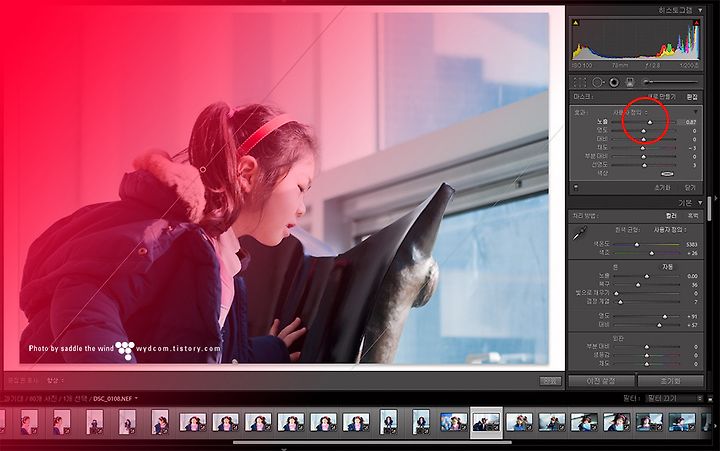Click 초기화 in the graduated filter panel
The width and height of the screenshot is (720, 451).
663,188
